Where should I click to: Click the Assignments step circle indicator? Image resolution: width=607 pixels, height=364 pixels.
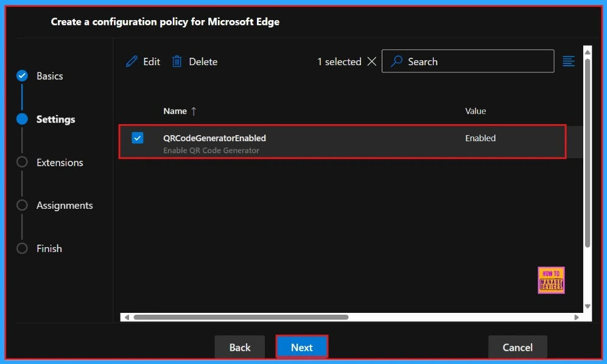point(22,205)
